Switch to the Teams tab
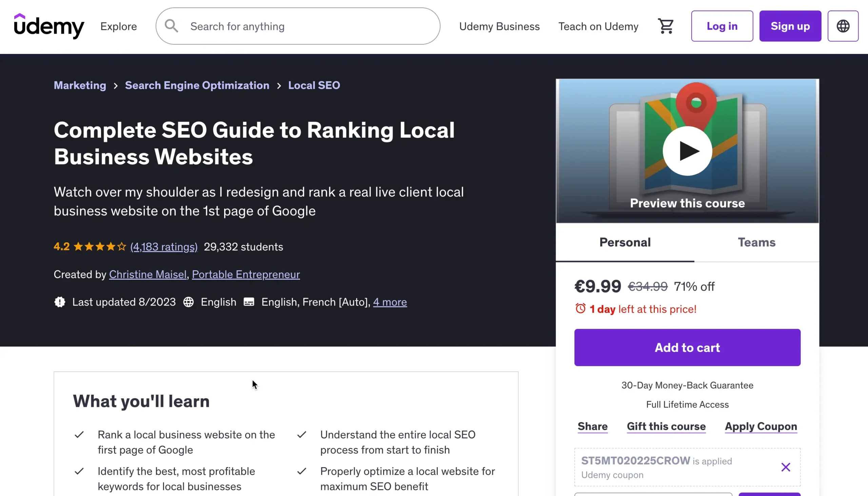Screen dimensions: 868x496 click(x=756, y=242)
